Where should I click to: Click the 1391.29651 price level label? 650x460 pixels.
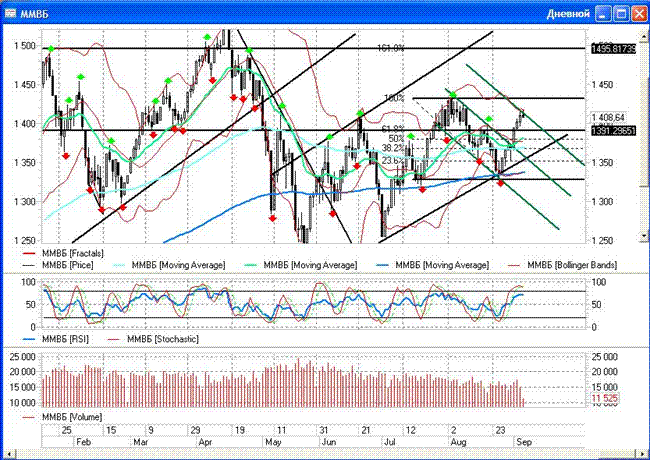click(614, 130)
